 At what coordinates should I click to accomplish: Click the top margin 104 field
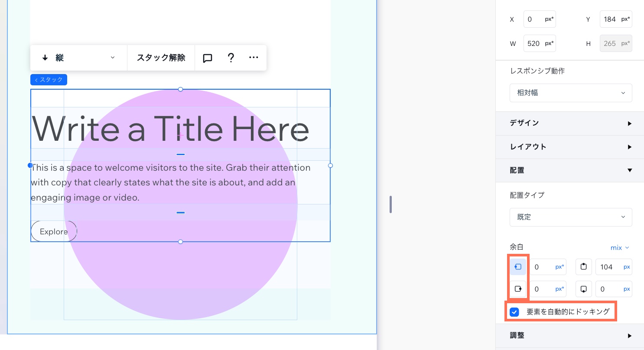click(x=614, y=267)
